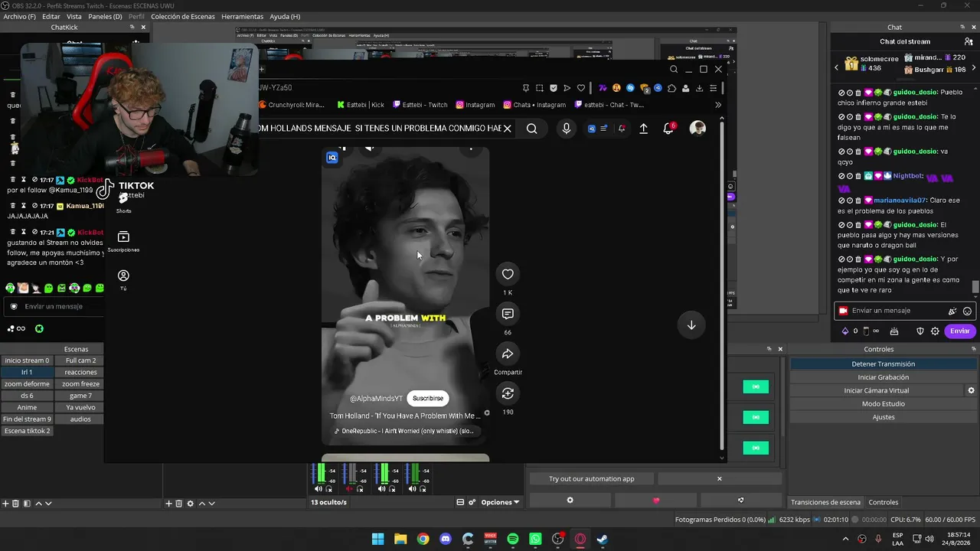Viewport: 980px width, 551px height.
Task: Show hidden system tray icons
Action: 844,540
